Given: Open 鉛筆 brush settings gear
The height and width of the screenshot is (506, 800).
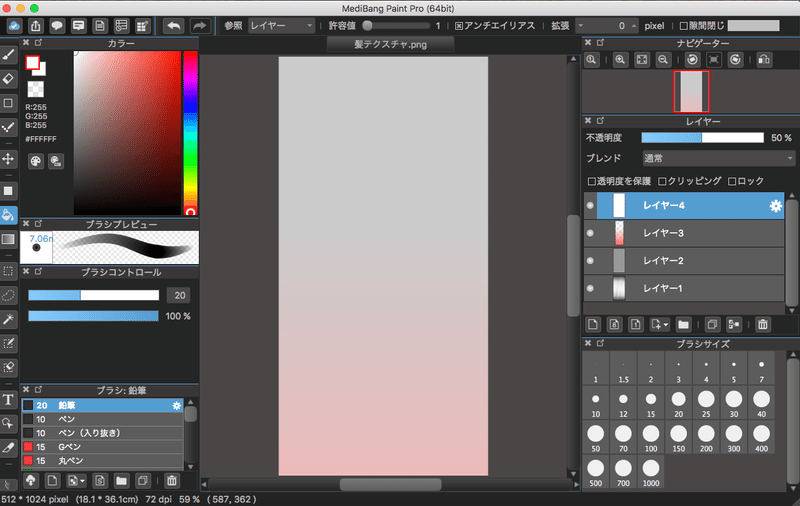Looking at the screenshot, I should [x=177, y=406].
